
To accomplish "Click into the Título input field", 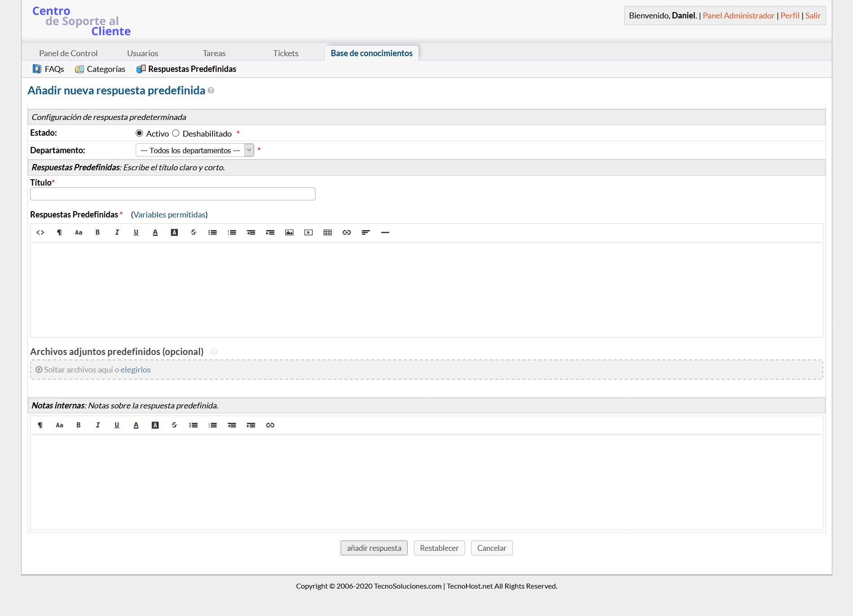I will [x=173, y=194].
